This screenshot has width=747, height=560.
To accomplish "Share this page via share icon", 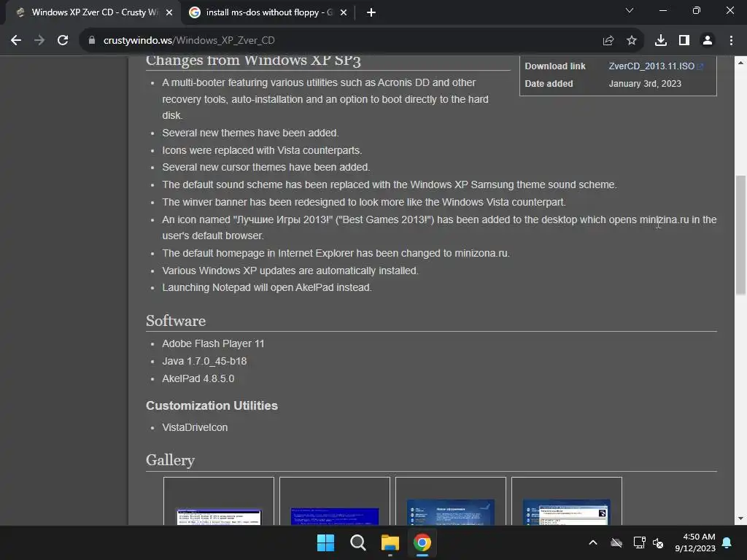I will (x=608, y=41).
